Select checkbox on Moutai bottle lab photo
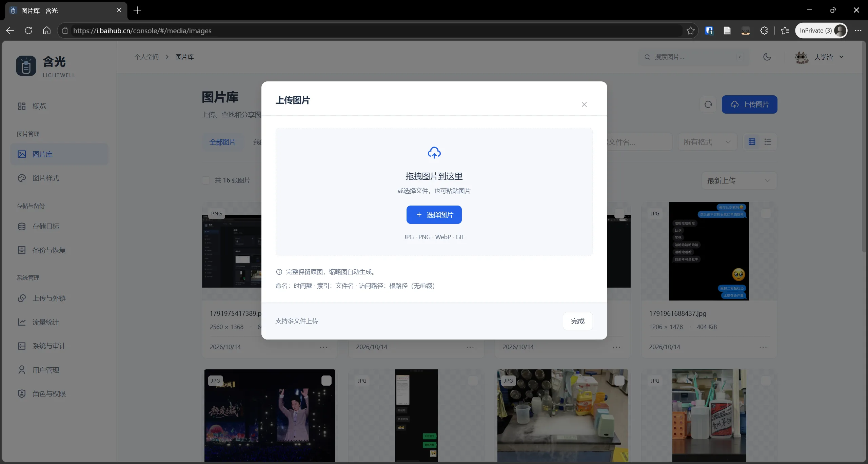Screen dimensions: 868x464 [x=766, y=381]
